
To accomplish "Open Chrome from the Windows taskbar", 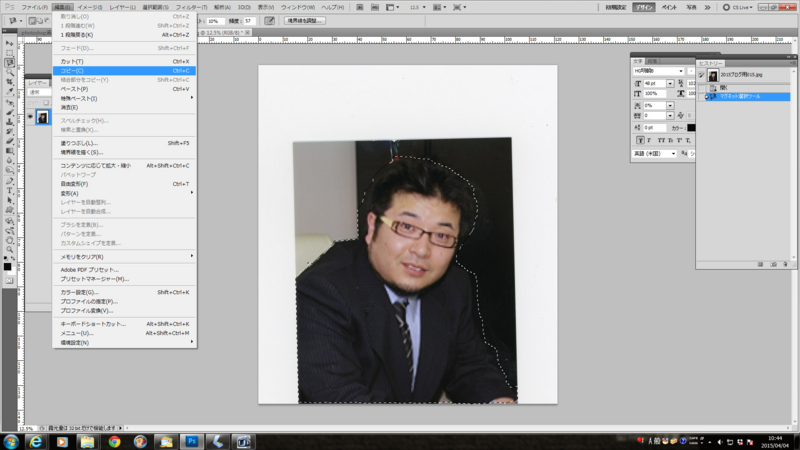I will [114, 441].
